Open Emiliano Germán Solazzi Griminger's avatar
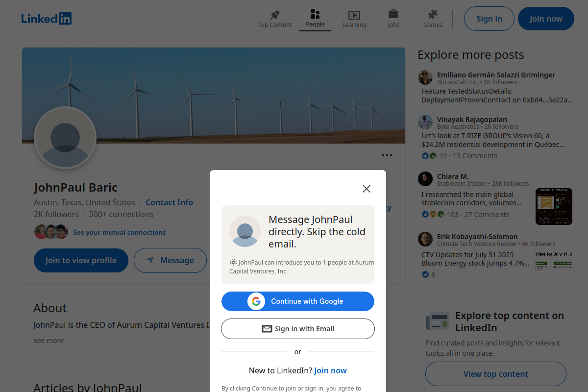Screen dimensions: 588x392 (425, 77)
